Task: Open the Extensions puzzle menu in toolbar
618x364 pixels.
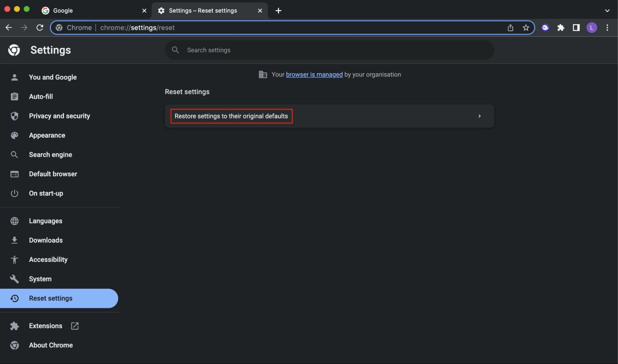Action: click(560, 27)
